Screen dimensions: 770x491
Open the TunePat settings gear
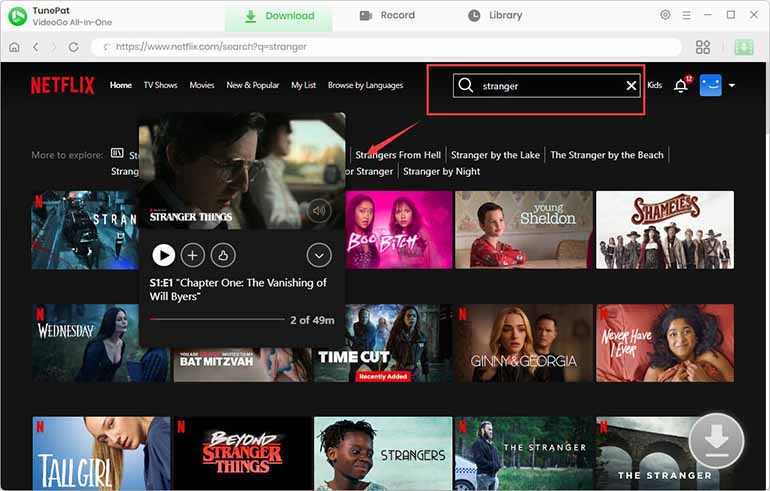pyautogui.click(x=665, y=15)
